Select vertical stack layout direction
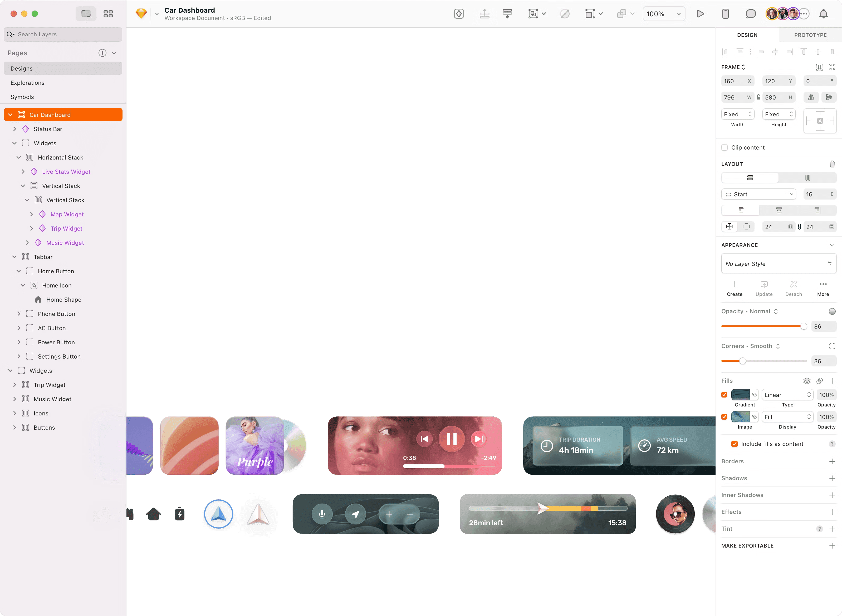Image resolution: width=842 pixels, height=616 pixels. coord(750,178)
